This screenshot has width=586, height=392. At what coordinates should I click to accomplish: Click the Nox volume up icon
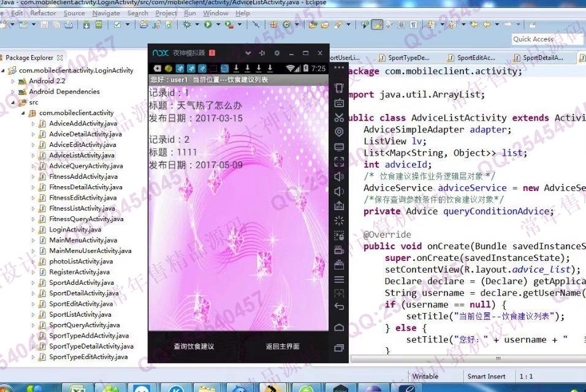point(339,176)
